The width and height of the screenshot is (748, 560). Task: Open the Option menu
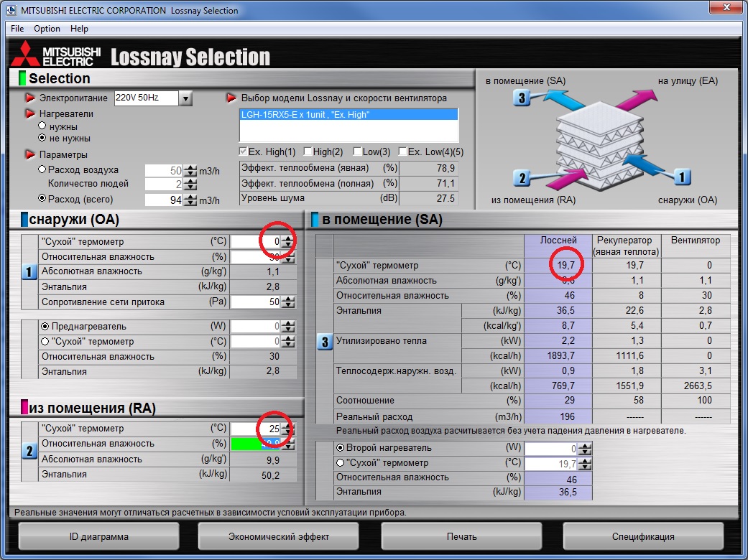pyautogui.click(x=47, y=29)
